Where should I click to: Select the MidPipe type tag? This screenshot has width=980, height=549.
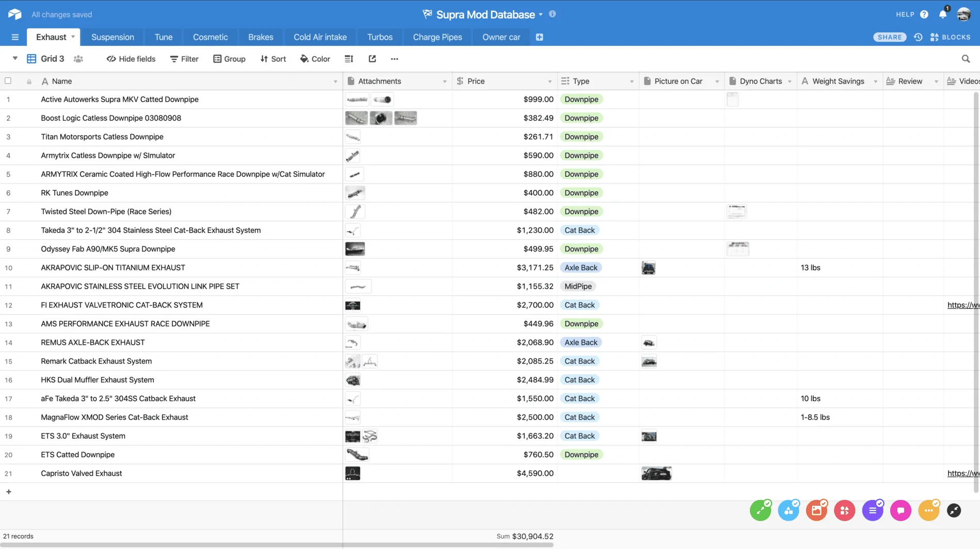click(x=578, y=287)
